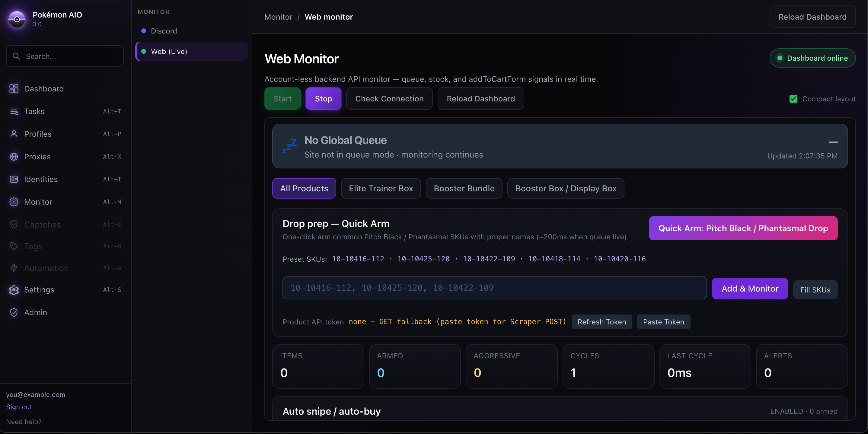This screenshot has width=868, height=434.
Task: Click the Pokémon AIO pokeball logo
Action: point(17,19)
